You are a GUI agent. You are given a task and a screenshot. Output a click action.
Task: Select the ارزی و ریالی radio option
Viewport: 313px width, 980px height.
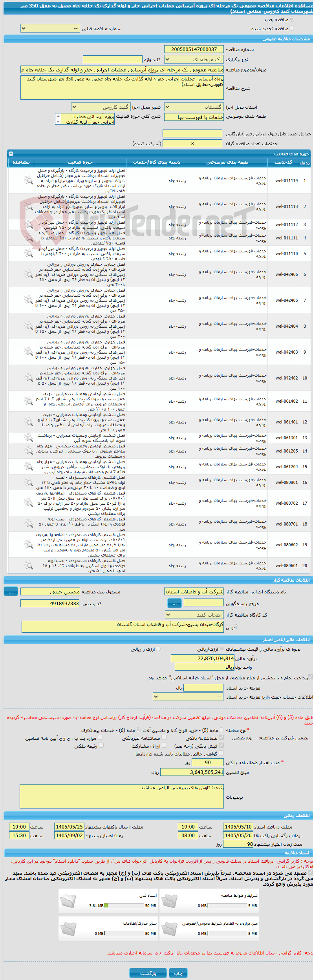[158, 649]
